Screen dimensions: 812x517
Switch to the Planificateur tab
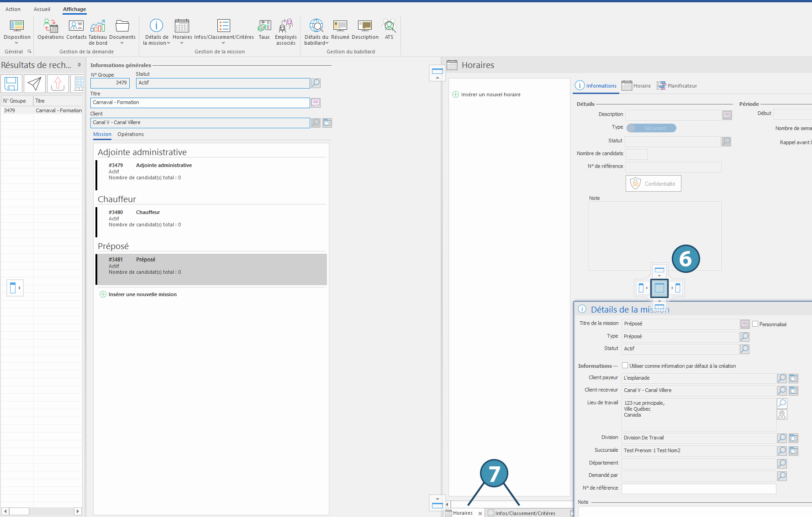[677, 86]
